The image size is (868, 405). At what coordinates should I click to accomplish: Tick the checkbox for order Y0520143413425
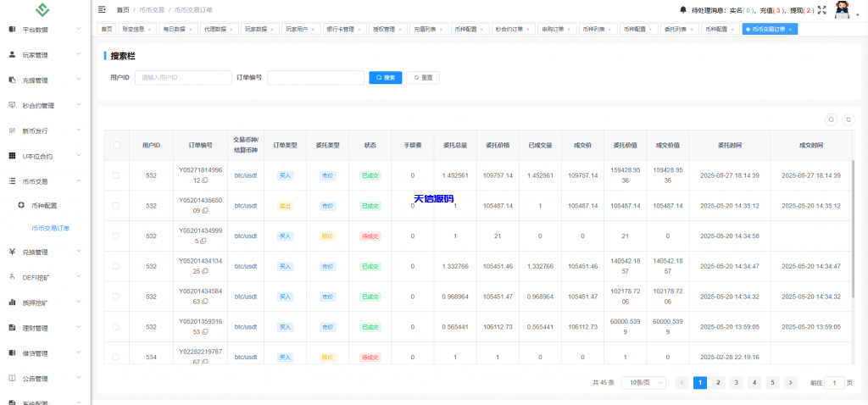[116, 266]
